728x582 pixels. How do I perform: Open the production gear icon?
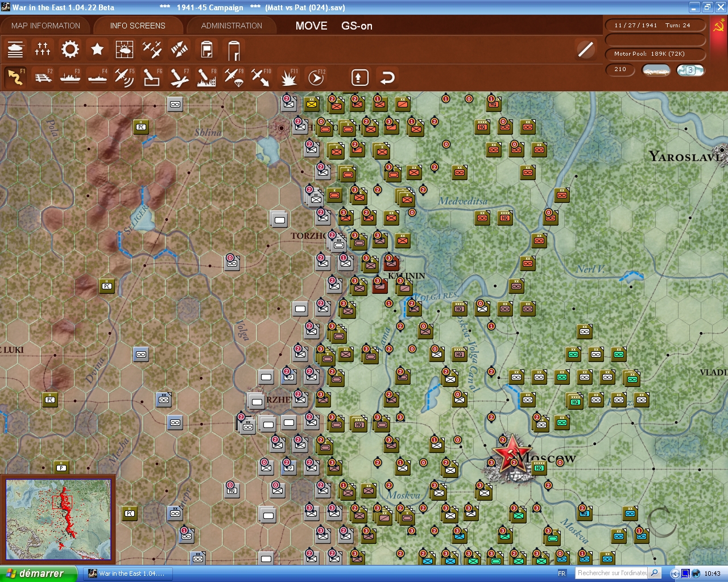pos(70,49)
